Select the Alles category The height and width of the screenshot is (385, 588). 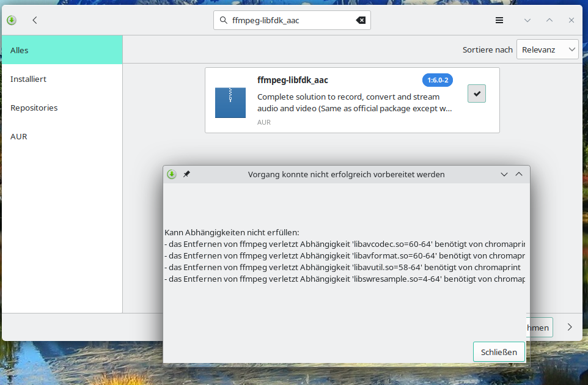pyautogui.click(x=62, y=50)
